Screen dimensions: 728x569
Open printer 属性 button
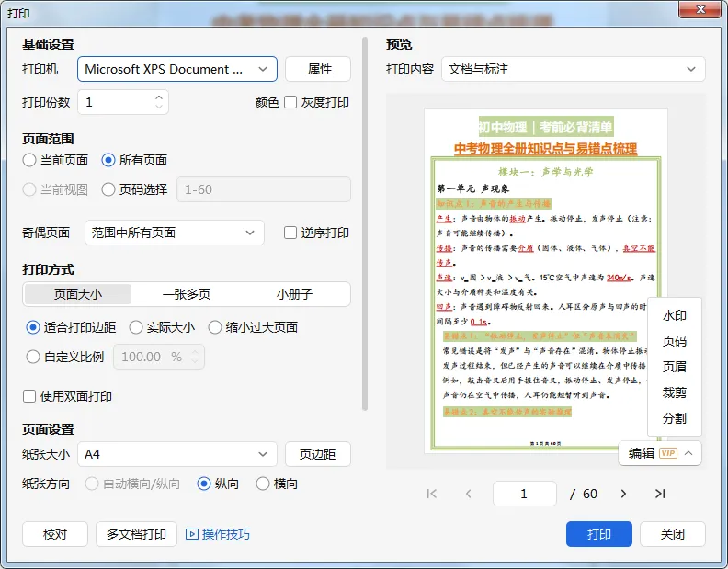tap(318, 69)
